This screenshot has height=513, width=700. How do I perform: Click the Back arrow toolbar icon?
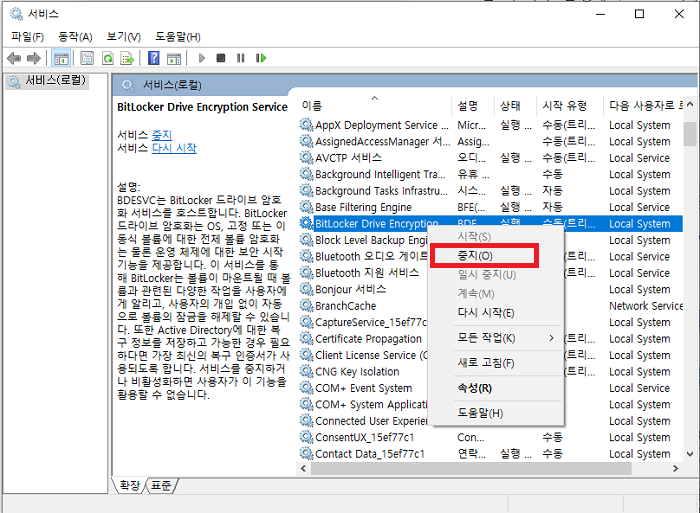[x=14, y=58]
